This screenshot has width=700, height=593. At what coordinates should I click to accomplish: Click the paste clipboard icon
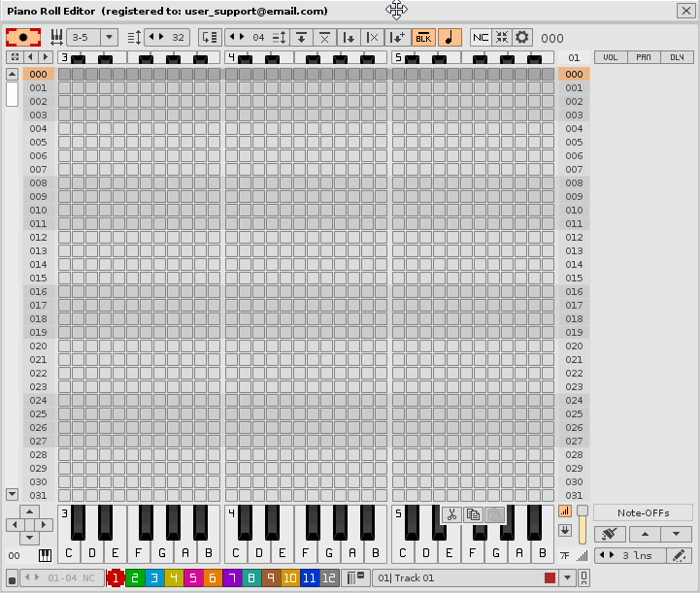494,515
